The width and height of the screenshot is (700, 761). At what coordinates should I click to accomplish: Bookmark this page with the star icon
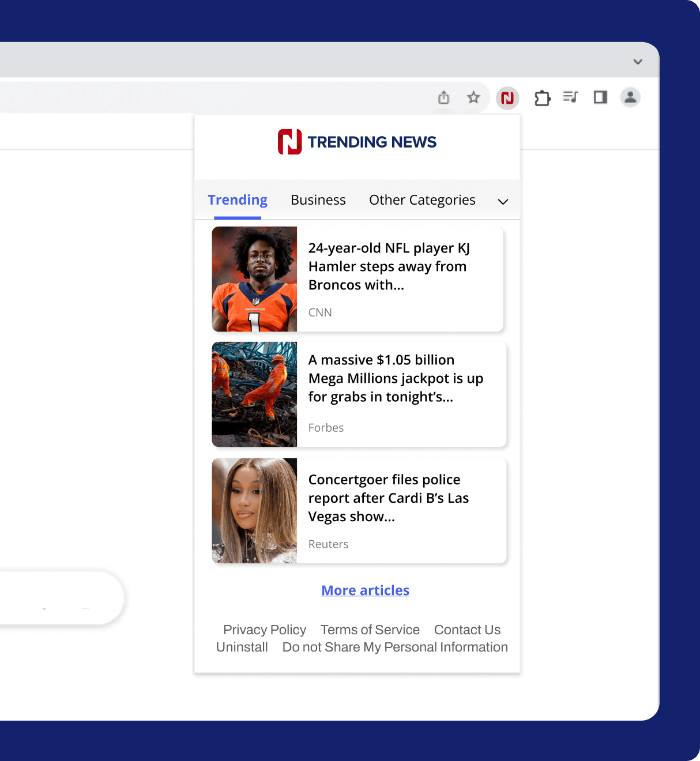(473, 97)
